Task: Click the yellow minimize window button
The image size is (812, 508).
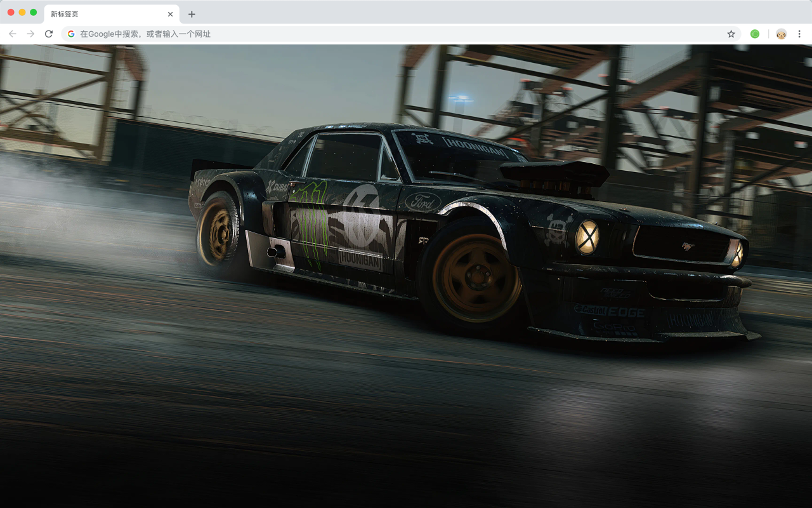Action: point(22,12)
